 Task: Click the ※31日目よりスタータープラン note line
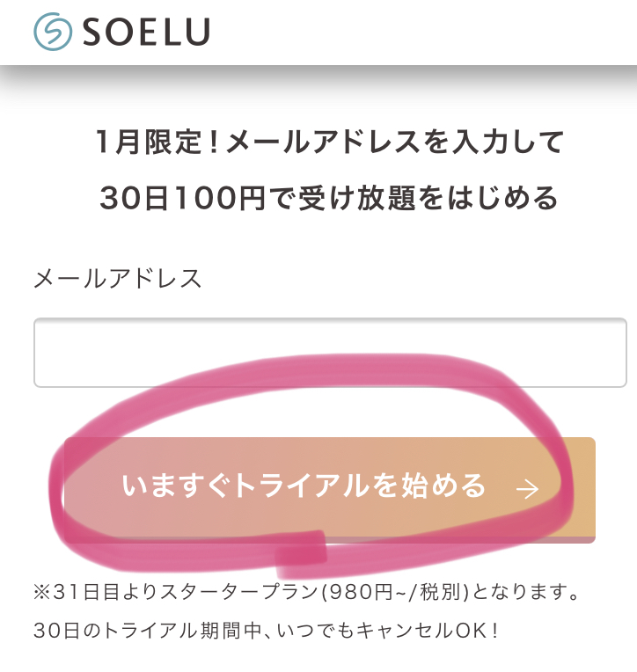(x=307, y=592)
